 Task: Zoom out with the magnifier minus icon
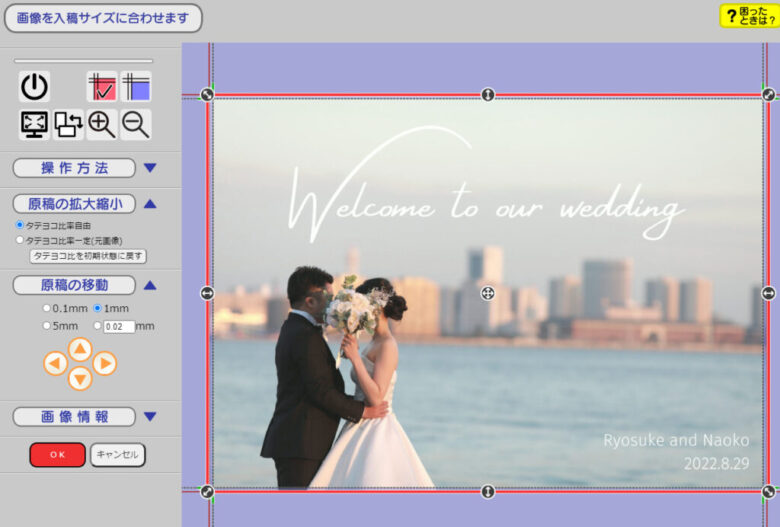[136, 124]
